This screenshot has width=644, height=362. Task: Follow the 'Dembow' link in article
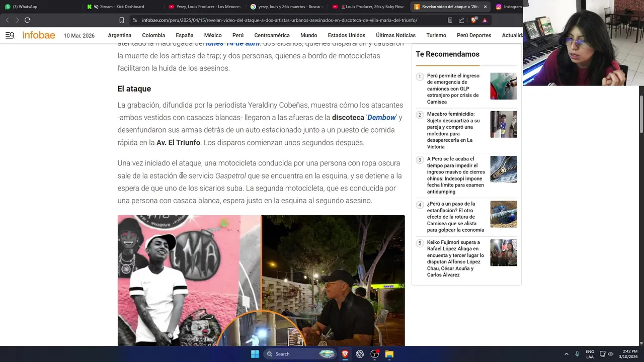[x=381, y=118]
